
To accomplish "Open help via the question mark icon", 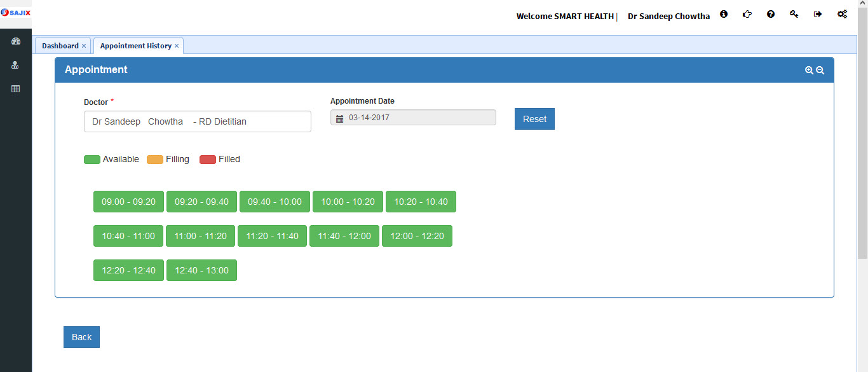I will click(x=771, y=14).
